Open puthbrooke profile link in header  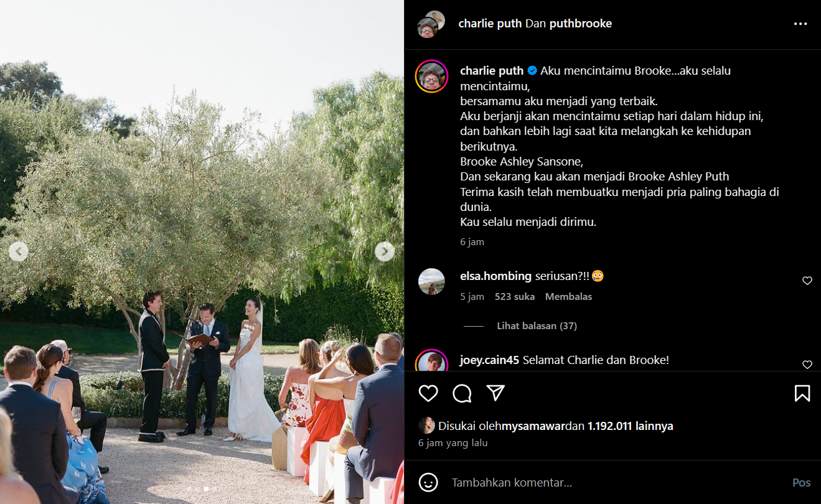(x=581, y=24)
